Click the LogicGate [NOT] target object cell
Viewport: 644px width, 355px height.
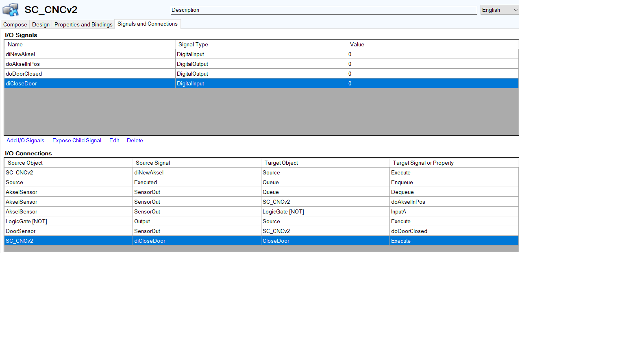tap(325, 211)
